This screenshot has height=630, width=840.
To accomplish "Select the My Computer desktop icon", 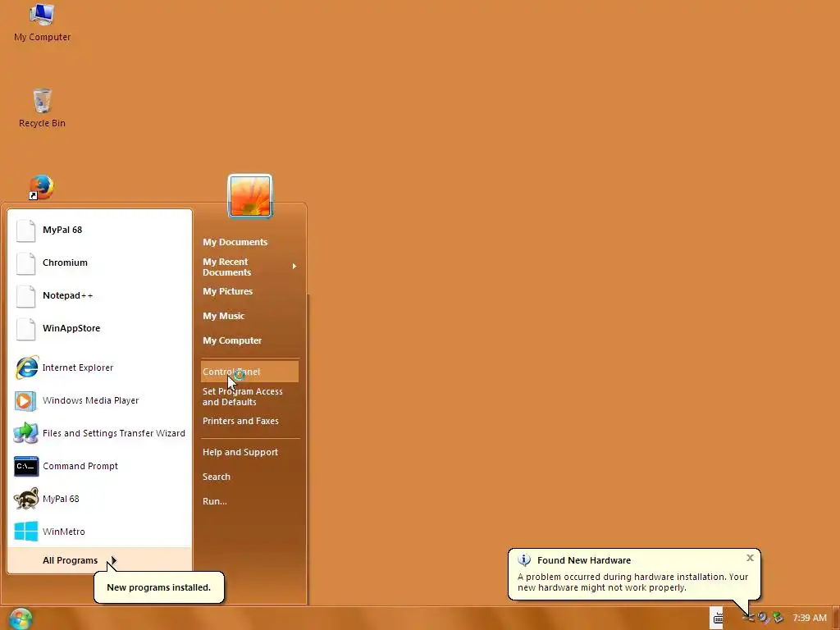I will [43, 22].
